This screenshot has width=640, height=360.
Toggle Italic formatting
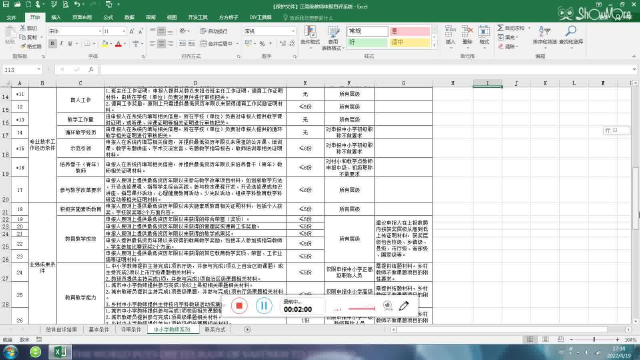[x=61, y=44]
